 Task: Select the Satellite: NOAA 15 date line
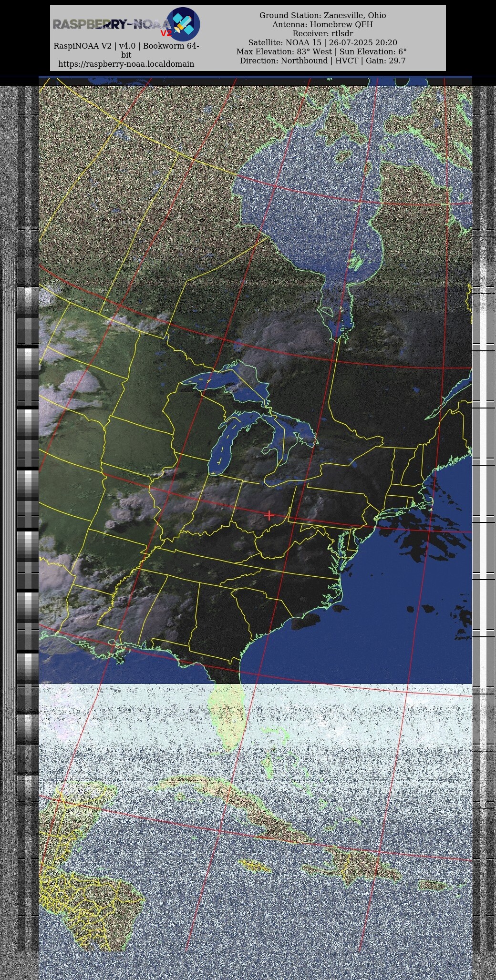click(322, 42)
